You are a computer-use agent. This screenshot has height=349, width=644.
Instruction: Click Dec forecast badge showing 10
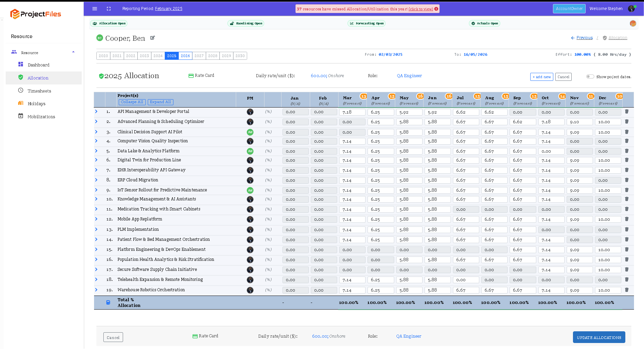(619, 96)
